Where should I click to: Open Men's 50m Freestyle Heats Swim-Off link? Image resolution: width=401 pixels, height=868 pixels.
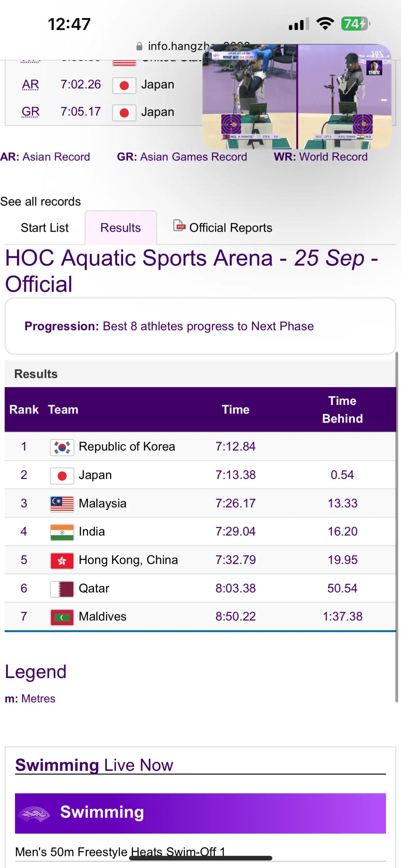click(x=120, y=851)
